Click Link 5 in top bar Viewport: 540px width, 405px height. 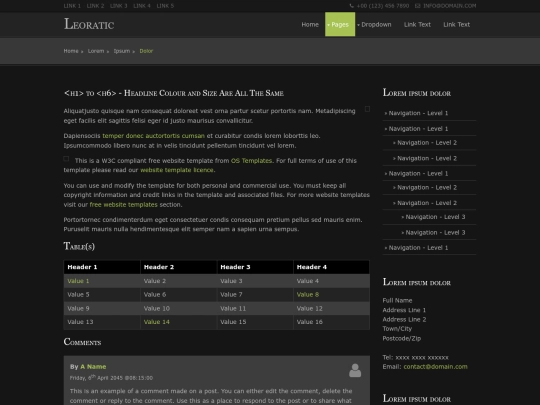[165, 6]
